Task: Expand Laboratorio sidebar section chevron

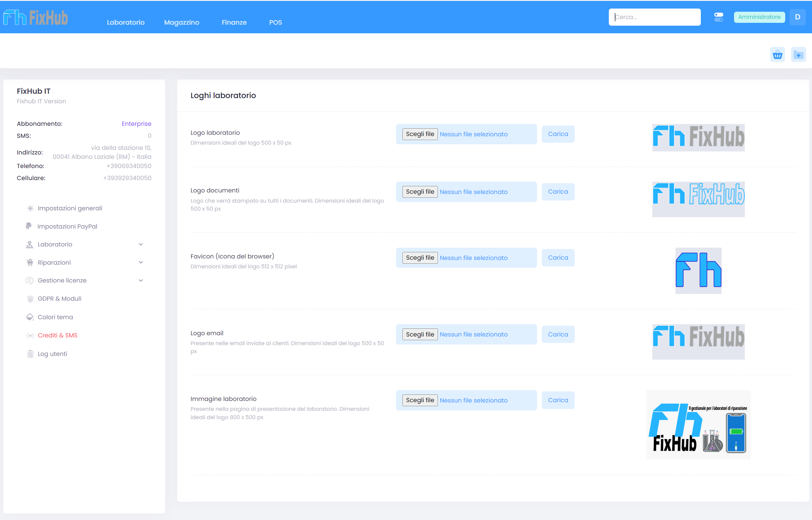Action: click(141, 245)
